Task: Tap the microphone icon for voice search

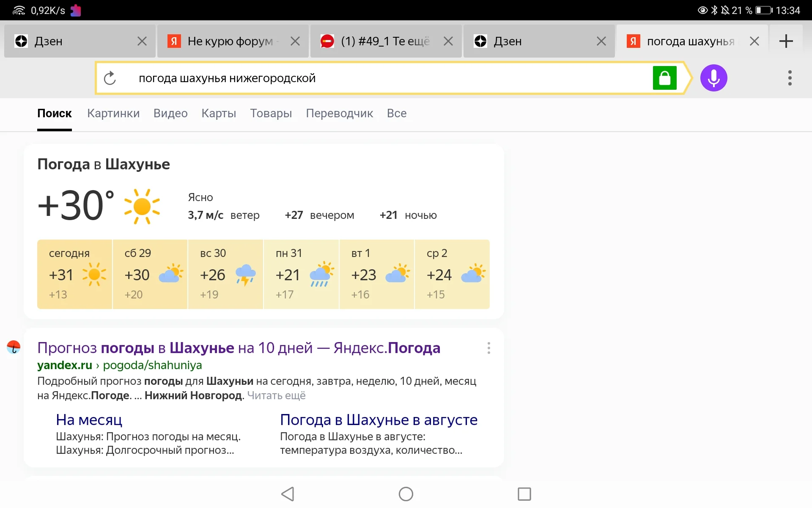Action: click(x=713, y=78)
